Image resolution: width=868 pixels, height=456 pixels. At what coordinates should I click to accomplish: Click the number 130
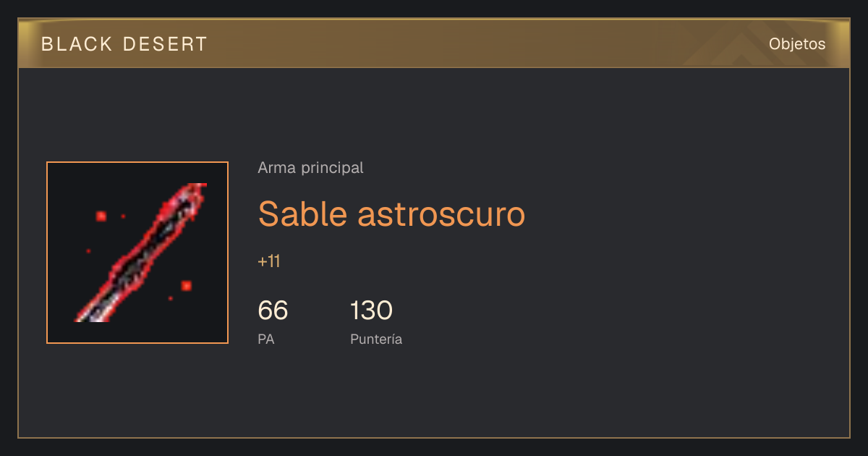click(371, 311)
